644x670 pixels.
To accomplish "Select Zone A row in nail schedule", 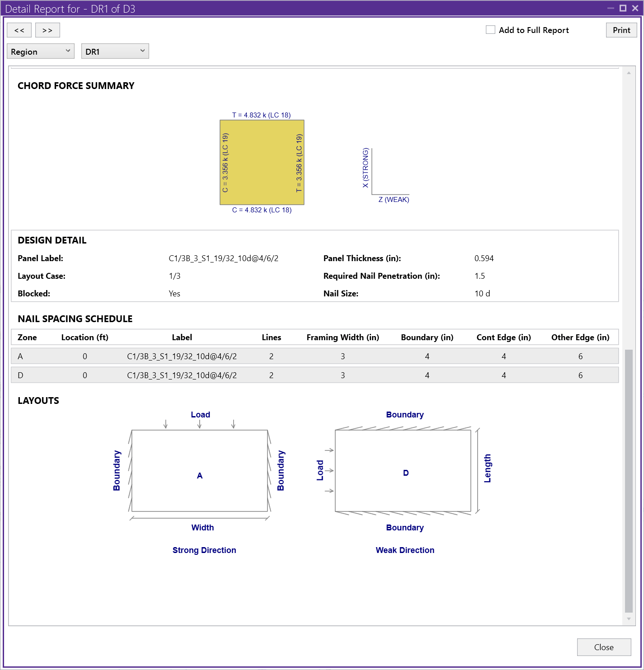I will coord(315,356).
